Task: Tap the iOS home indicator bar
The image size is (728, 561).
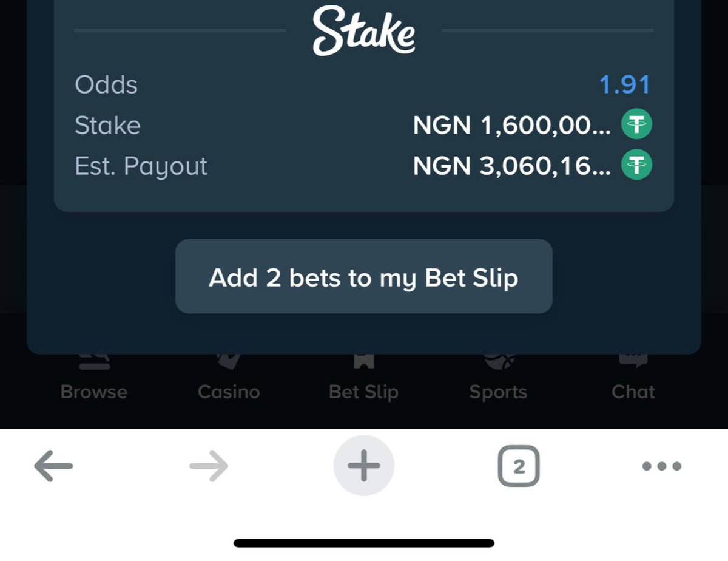Action: pyautogui.click(x=364, y=543)
